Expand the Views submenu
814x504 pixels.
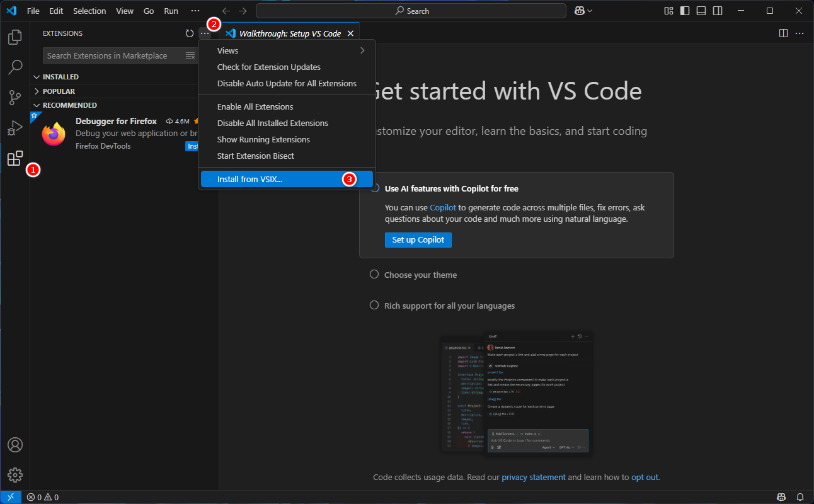point(287,50)
